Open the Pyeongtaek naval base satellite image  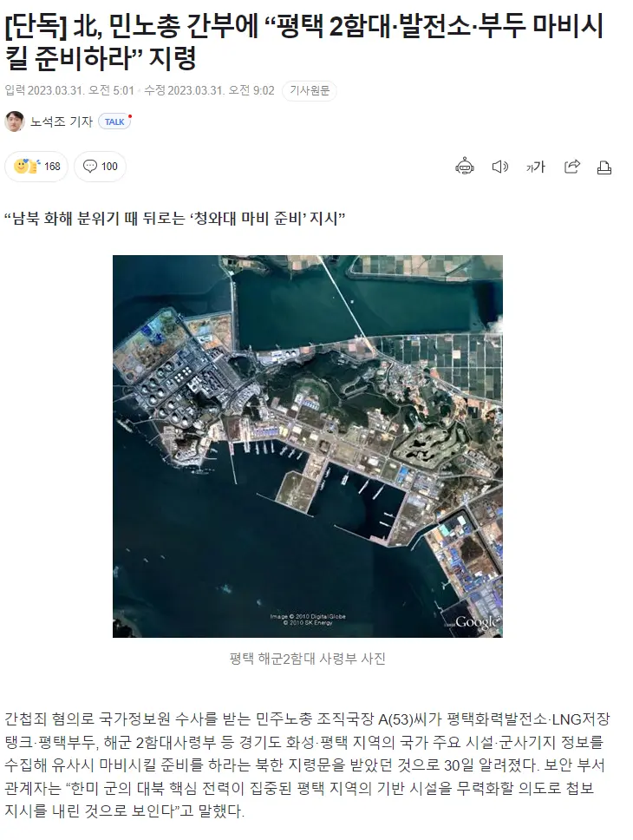tap(308, 446)
